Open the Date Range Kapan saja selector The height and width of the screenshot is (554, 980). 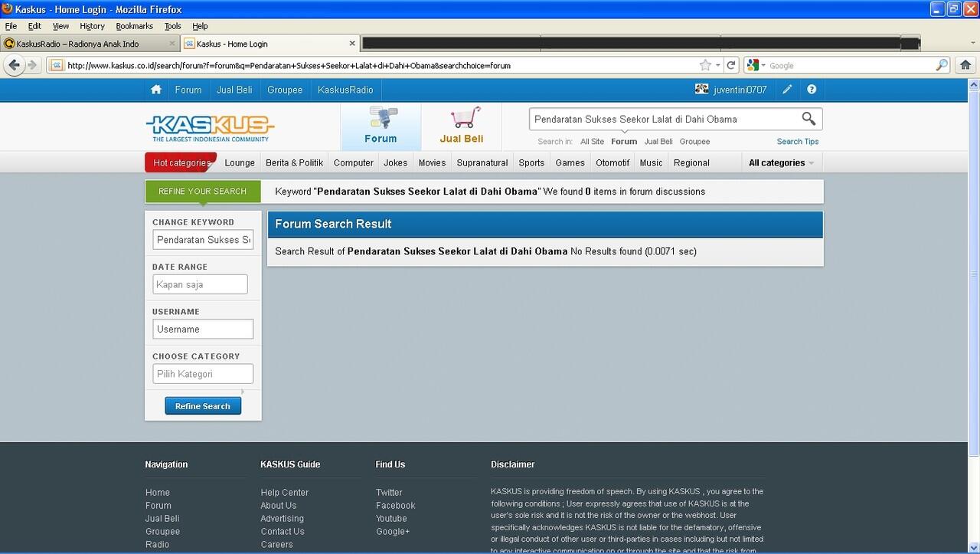pos(200,284)
